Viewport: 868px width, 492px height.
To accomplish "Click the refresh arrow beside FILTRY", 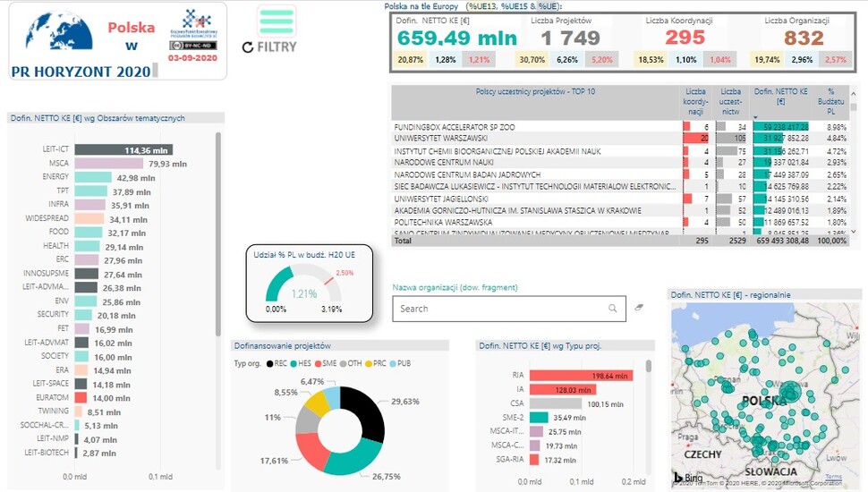I will [248, 47].
